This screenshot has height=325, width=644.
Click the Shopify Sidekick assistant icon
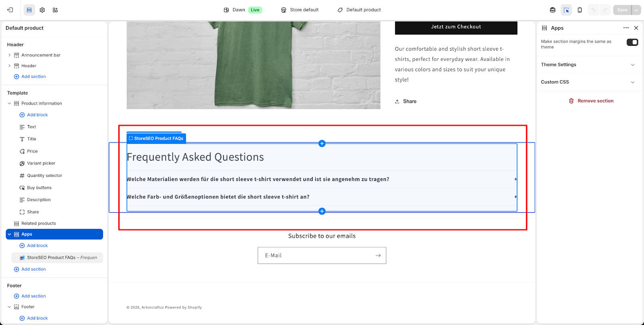(553, 10)
